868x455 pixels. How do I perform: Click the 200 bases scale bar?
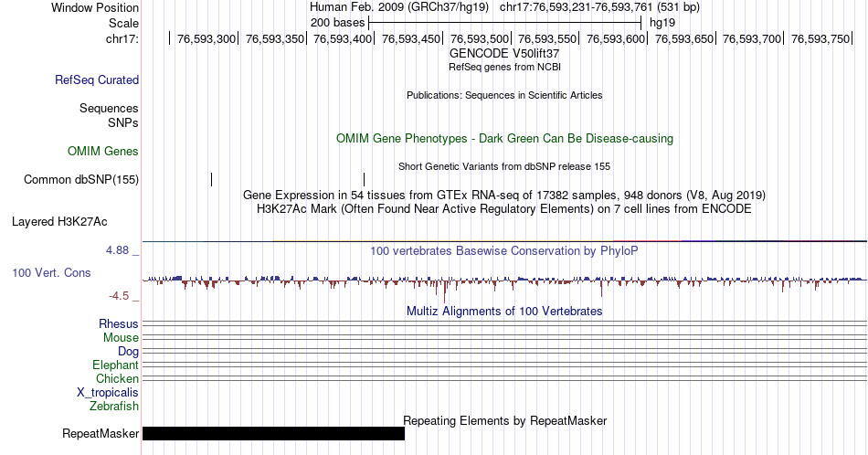(x=505, y=23)
